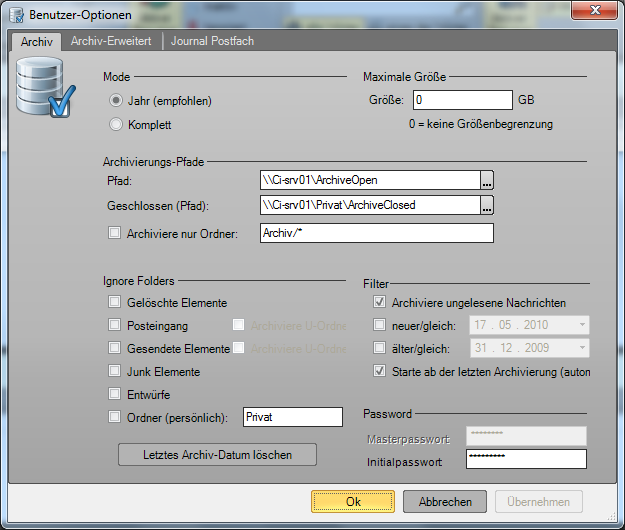Click the Initialpasswort field

525,459
